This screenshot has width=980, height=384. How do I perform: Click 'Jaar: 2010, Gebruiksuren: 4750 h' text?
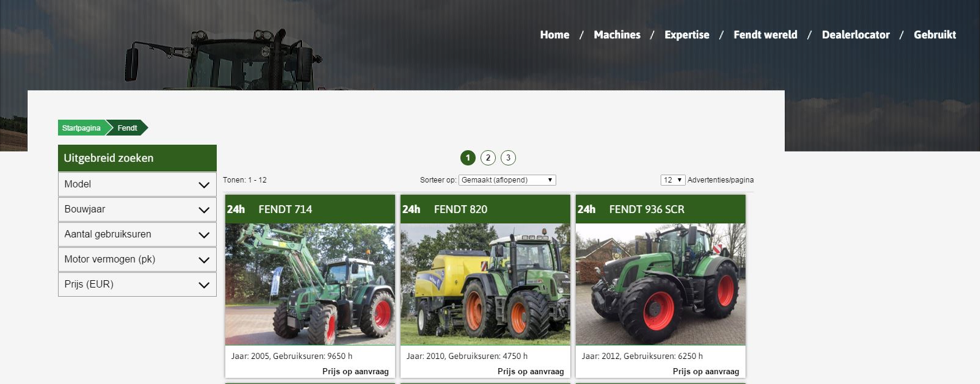pyautogui.click(x=467, y=356)
